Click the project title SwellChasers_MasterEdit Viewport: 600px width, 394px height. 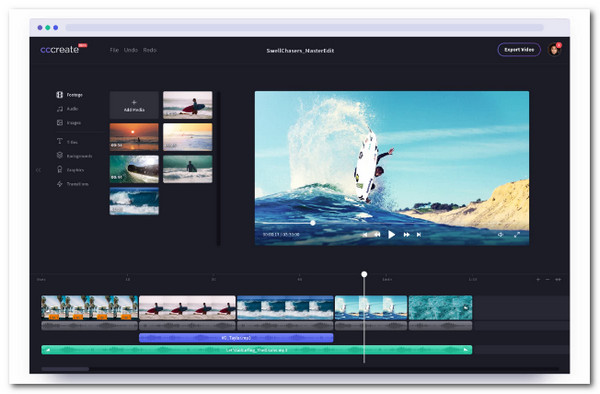300,50
